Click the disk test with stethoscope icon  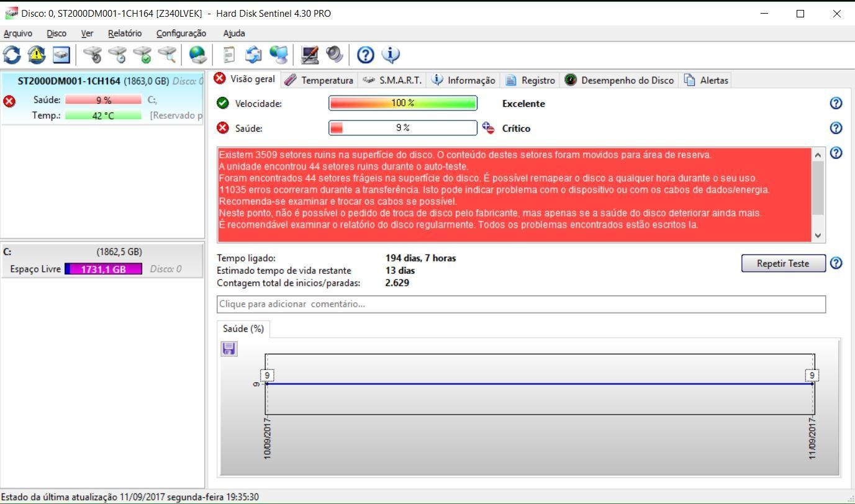click(93, 55)
